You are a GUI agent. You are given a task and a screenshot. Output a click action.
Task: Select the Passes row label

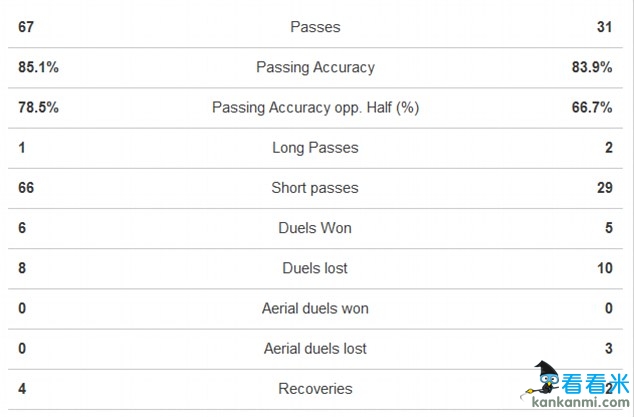315,27
